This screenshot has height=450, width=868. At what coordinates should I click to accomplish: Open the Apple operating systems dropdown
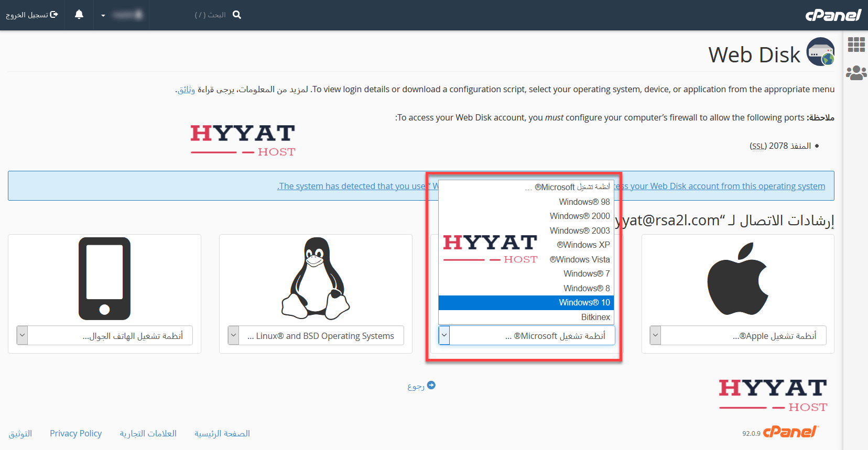click(737, 335)
